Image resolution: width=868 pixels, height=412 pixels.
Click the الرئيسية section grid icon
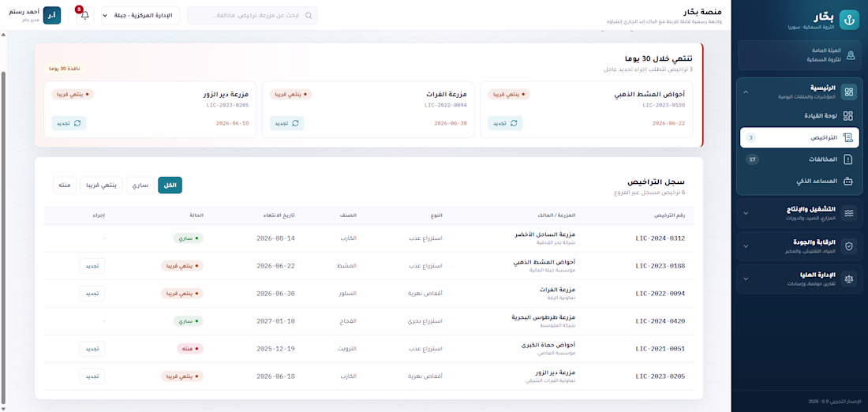tap(848, 92)
